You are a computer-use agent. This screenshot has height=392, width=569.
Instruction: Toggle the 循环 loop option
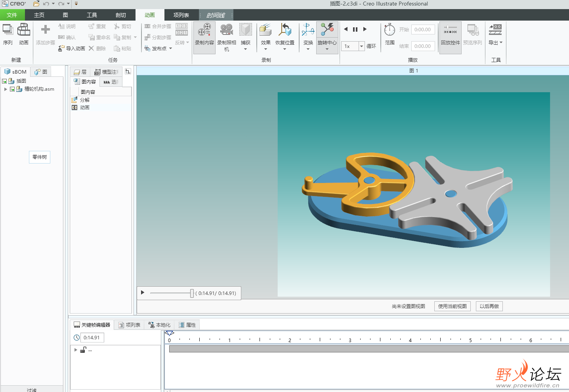(371, 46)
